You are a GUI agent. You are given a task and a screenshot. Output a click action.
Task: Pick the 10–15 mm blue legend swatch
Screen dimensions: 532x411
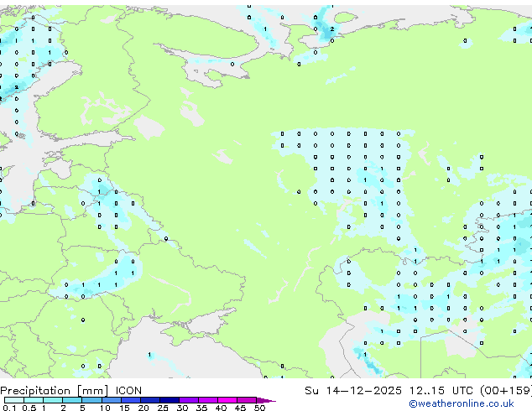111,400
